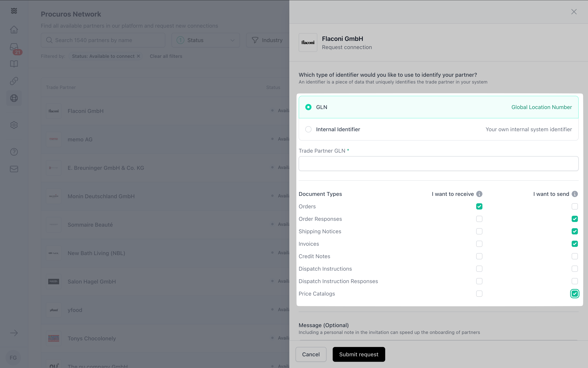Click the Search partners by name field
The width and height of the screenshot is (588, 368).
(103, 40)
